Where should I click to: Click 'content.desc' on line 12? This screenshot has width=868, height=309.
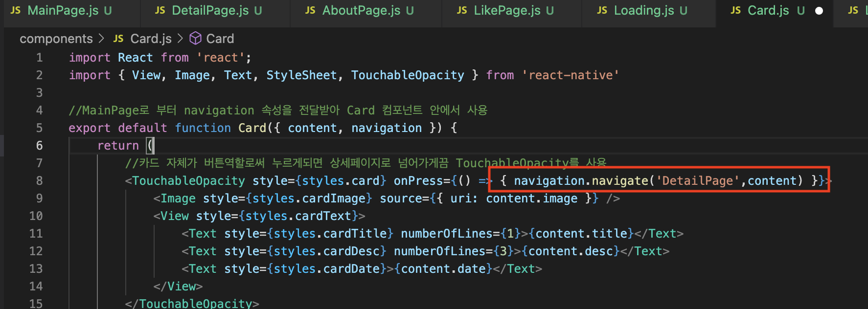pos(571,251)
